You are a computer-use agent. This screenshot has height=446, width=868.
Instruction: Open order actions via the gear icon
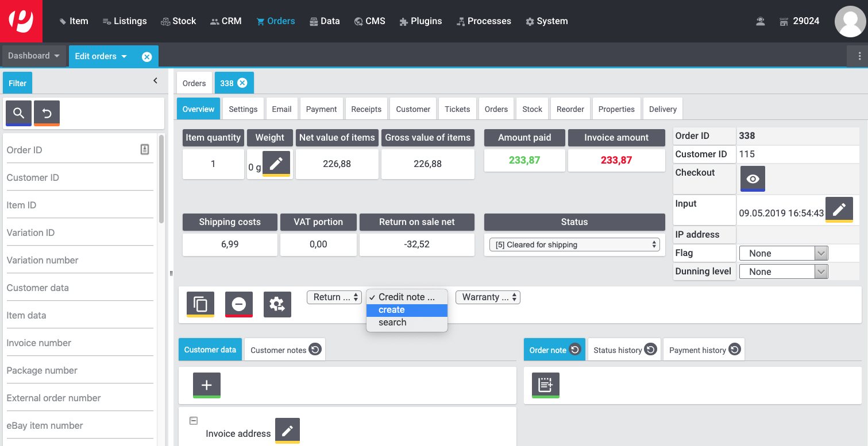(277, 304)
